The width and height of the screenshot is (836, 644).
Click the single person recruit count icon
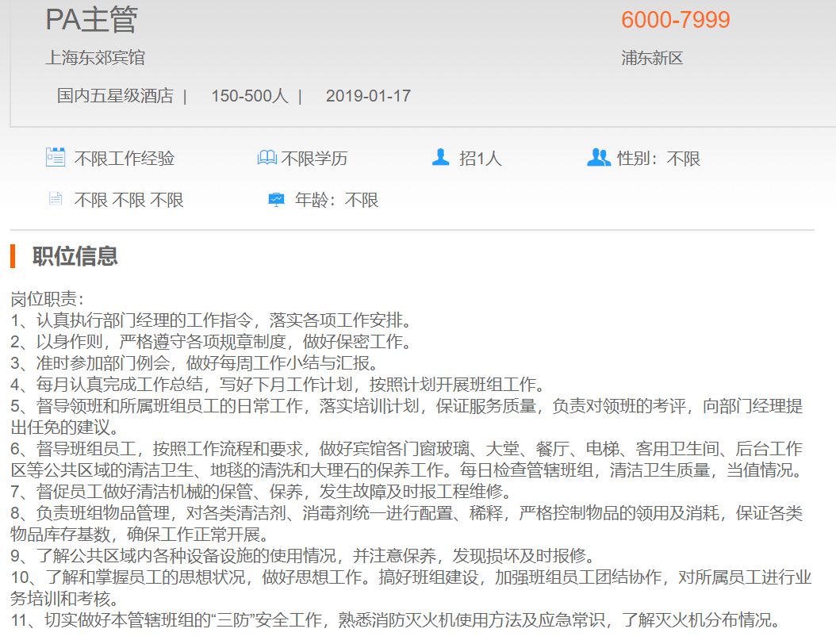tap(440, 157)
